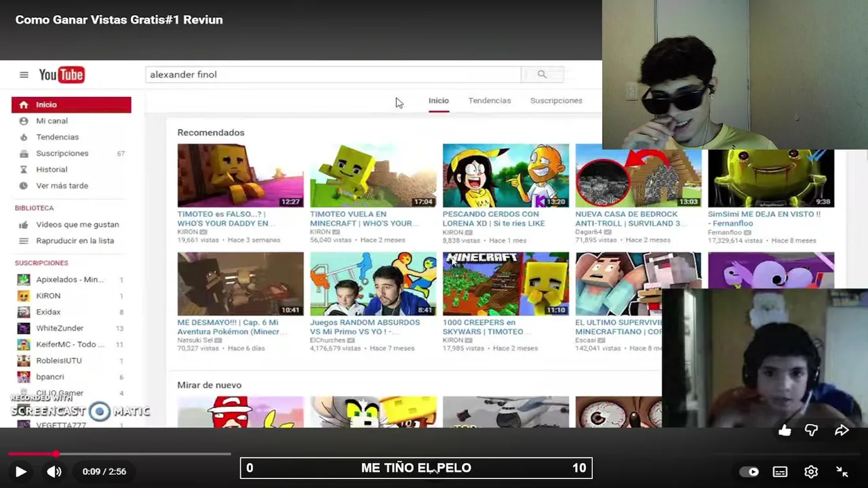Viewport: 868px width, 488px height.
Task: Open 1000 CREEPERS en SKYWARS thumbnail
Action: [506, 284]
